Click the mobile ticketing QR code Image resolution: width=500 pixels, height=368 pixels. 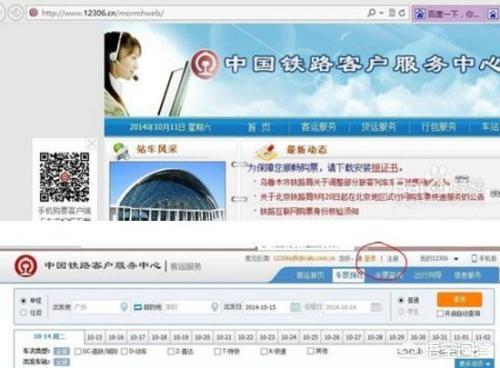point(64,177)
